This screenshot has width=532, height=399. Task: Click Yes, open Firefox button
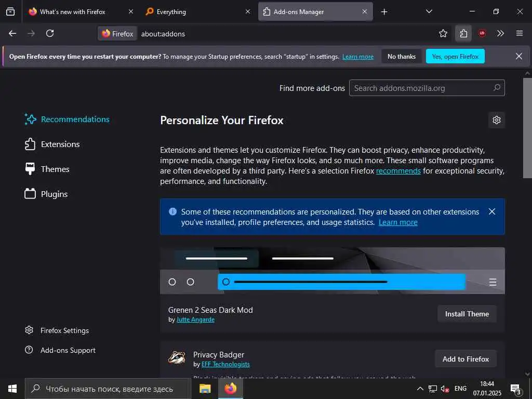click(455, 56)
